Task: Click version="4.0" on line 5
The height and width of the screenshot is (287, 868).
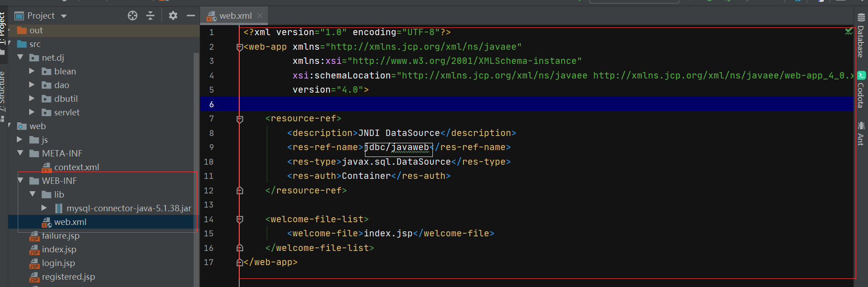Action: [328, 90]
